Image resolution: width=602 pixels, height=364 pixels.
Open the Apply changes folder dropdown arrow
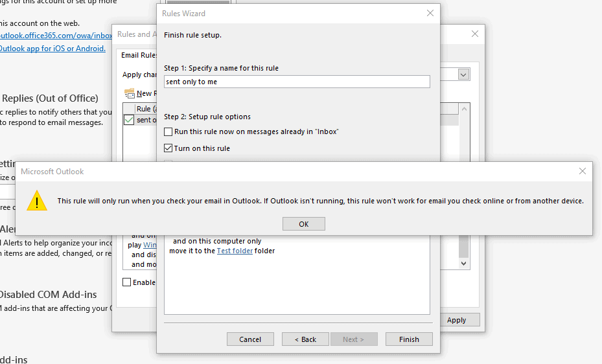463,74
